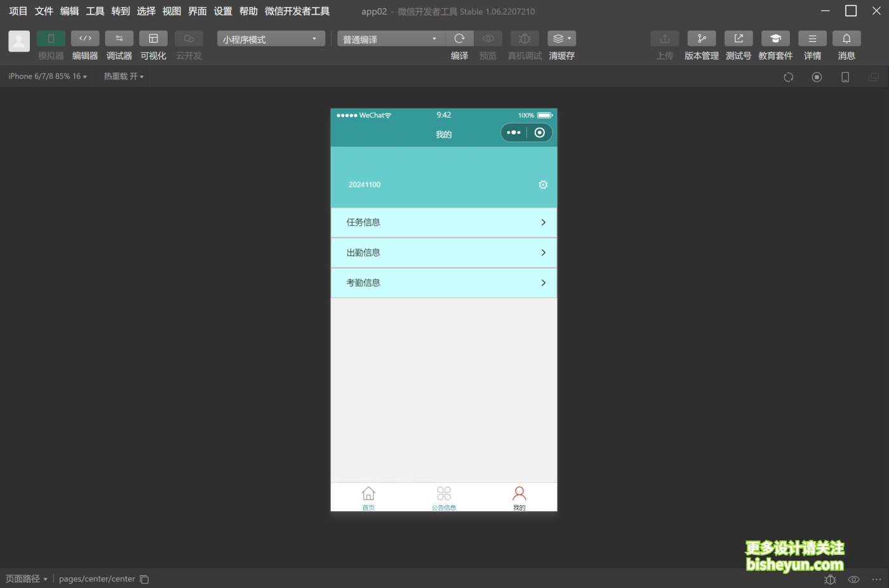The height and width of the screenshot is (588, 889).
Task: Click the simulator refresh icon
Action: click(x=789, y=77)
